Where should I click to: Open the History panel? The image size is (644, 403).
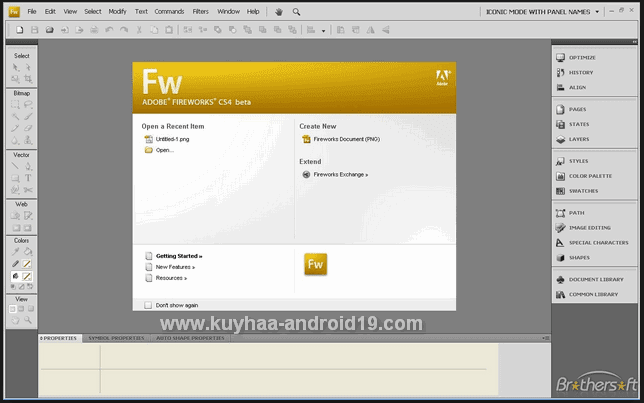[x=581, y=72]
